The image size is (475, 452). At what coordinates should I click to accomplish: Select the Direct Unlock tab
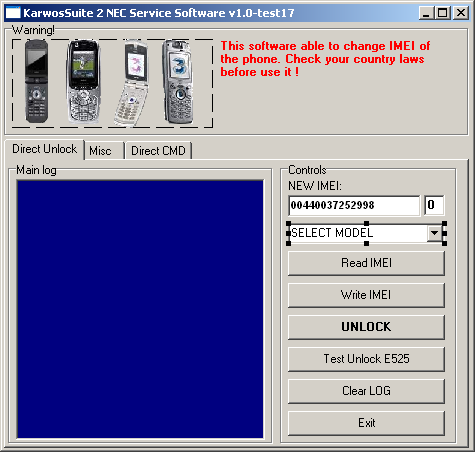click(44, 149)
